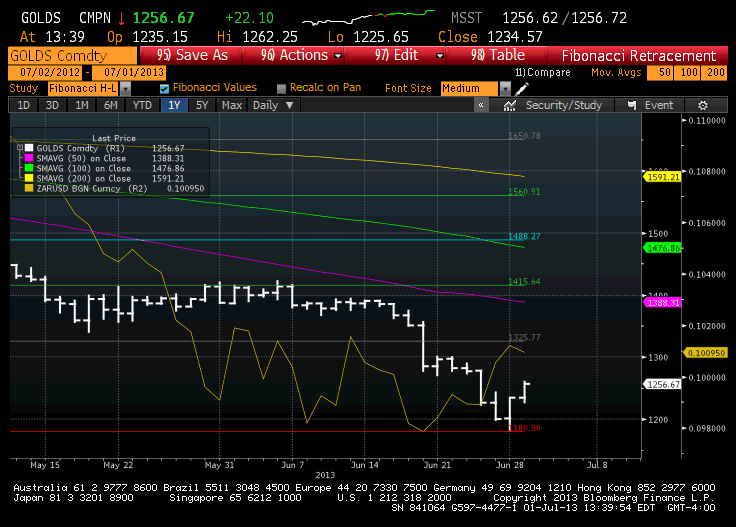736x527 pixels.
Task: Click the green SMAVG (100) legend swatch
Action: [29, 168]
